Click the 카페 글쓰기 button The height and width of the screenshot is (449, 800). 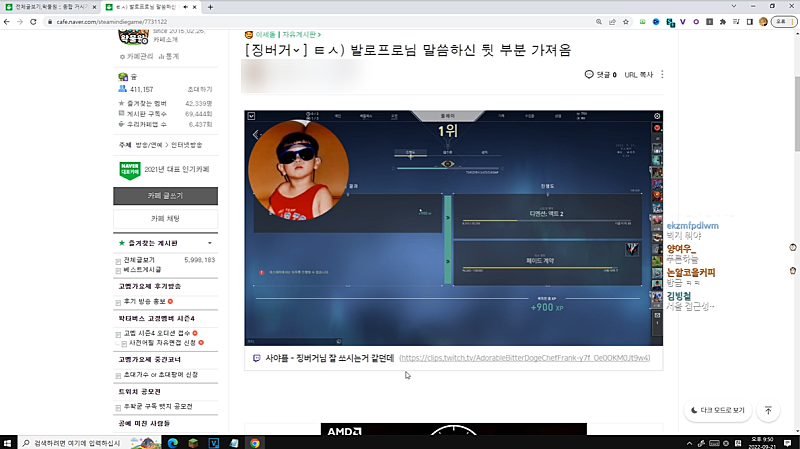(x=165, y=196)
